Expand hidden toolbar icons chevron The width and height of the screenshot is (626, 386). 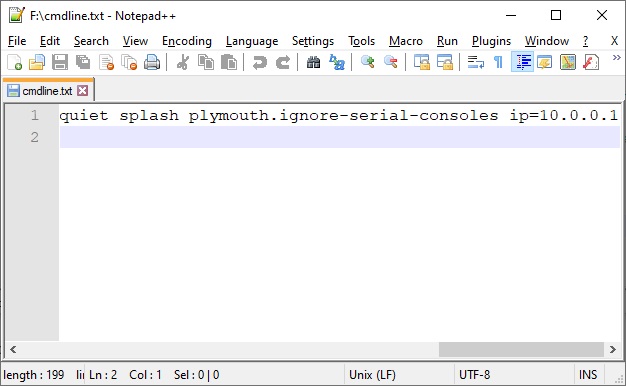point(616,58)
